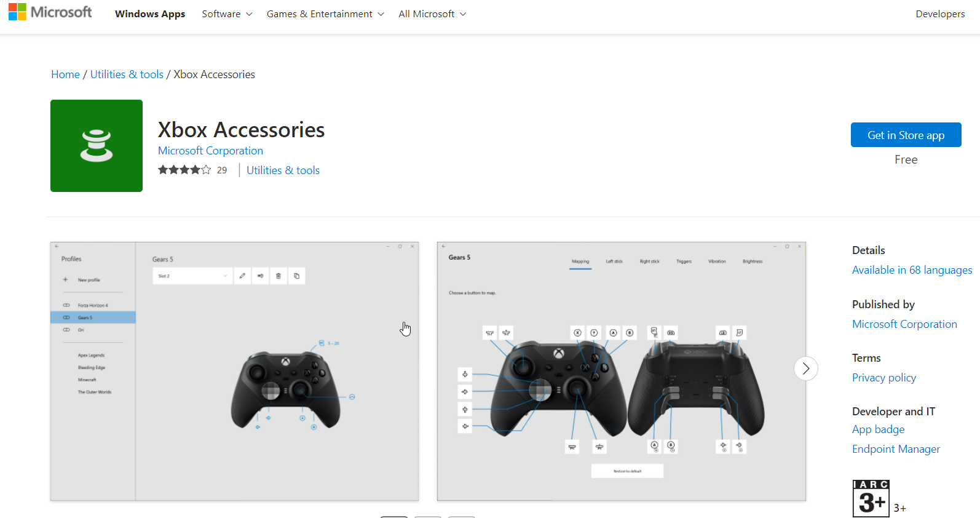
Task: Click the star rating icons
Action: tap(184, 170)
